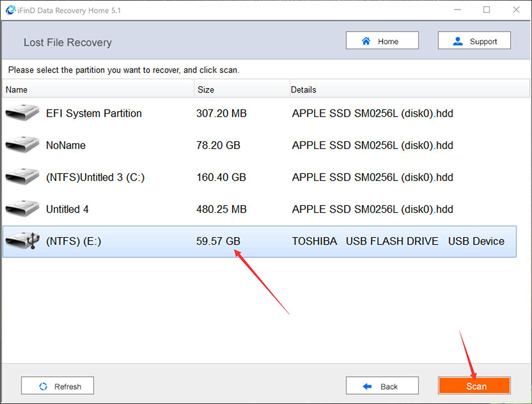The height and width of the screenshot is (404, 532).
Task: Click the USB drive icon for (NTFS) (E:)
Action: point(22,240)
